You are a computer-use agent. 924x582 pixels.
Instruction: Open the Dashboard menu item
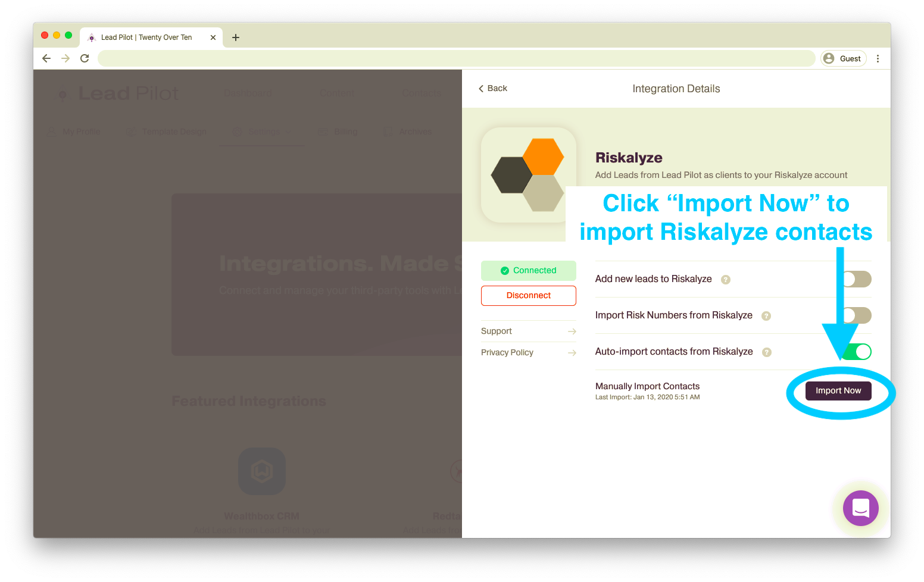pos(248,93)
